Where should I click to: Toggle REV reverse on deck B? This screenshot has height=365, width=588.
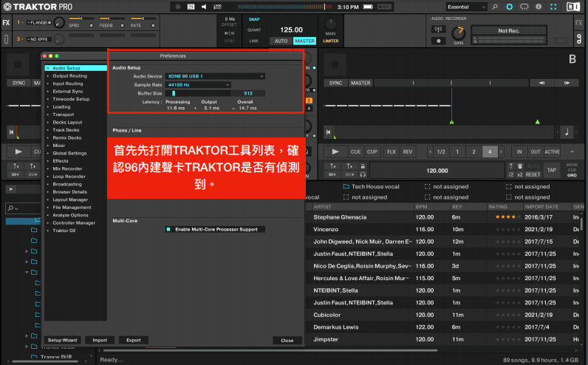point(407,151)
